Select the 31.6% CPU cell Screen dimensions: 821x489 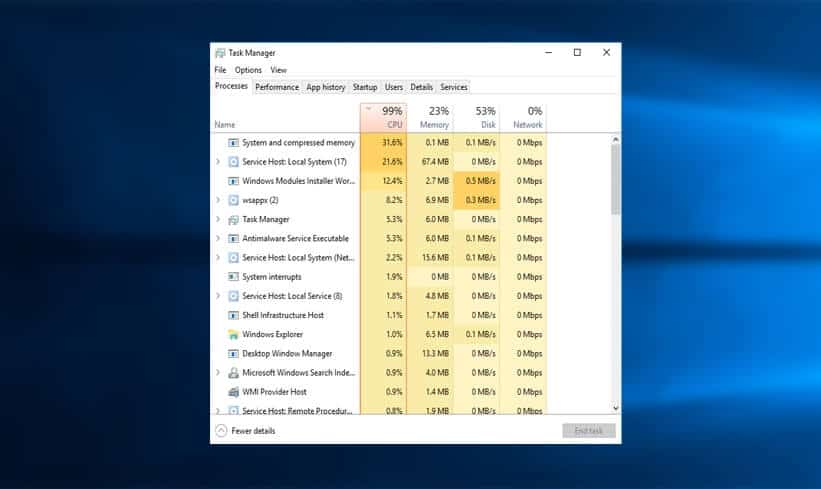pyautogui.click(x=383, y=142)
